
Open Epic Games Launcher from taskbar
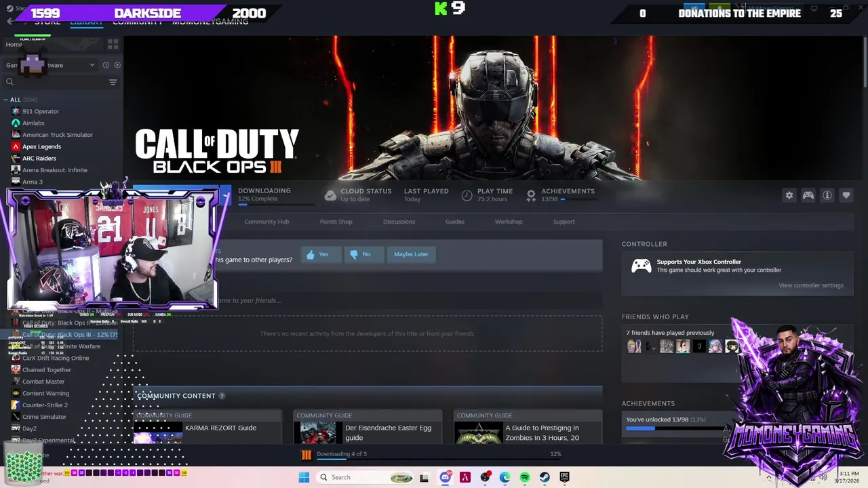click(x=564, y=477)
